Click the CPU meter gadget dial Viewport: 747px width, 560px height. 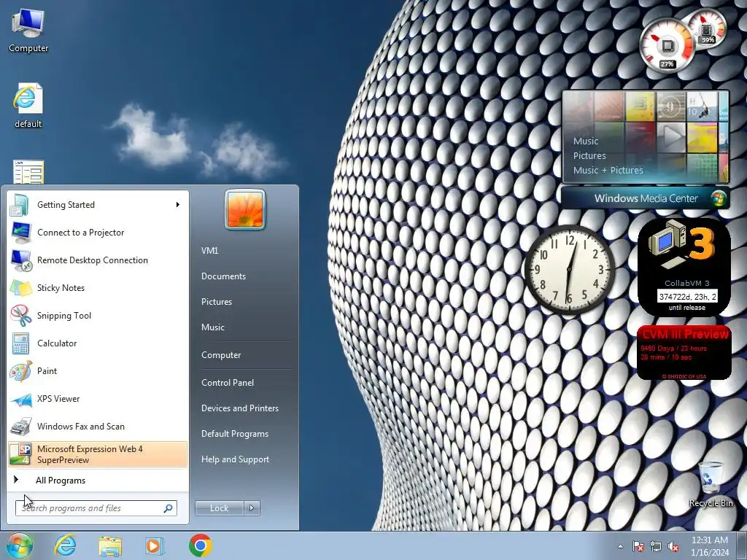[x=667, y=47]
